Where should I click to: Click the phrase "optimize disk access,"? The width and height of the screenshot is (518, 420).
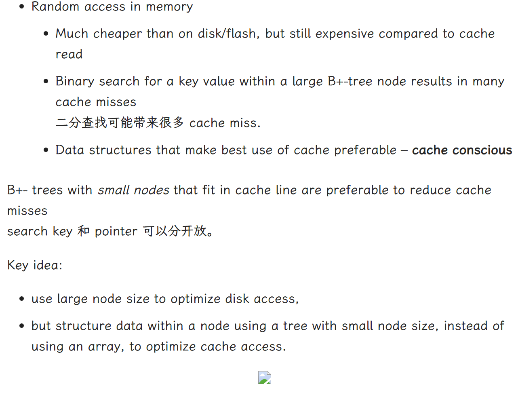point(235,299)
